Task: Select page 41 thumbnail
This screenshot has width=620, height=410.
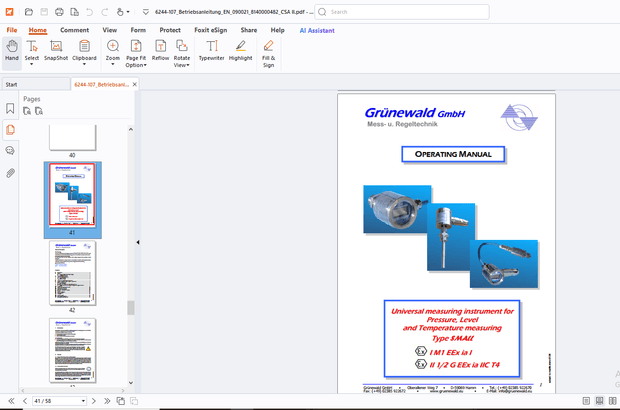Action: [x=72, y=195]
